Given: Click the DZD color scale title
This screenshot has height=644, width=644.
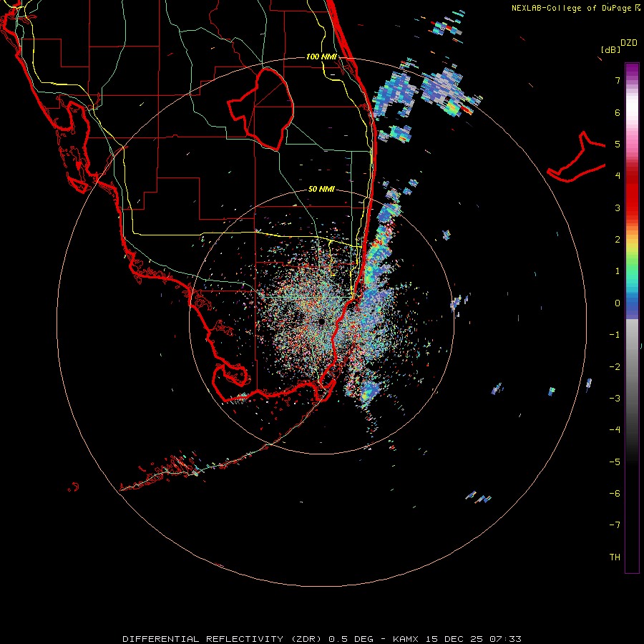Looking at the screenshot, I should pyautogui.click(x=629, y=43).
